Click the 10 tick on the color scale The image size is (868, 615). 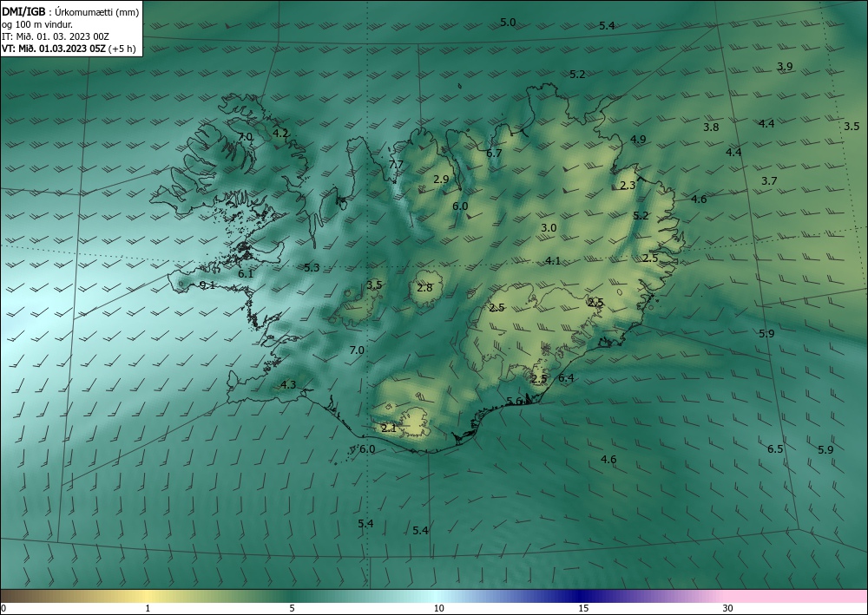438,609
